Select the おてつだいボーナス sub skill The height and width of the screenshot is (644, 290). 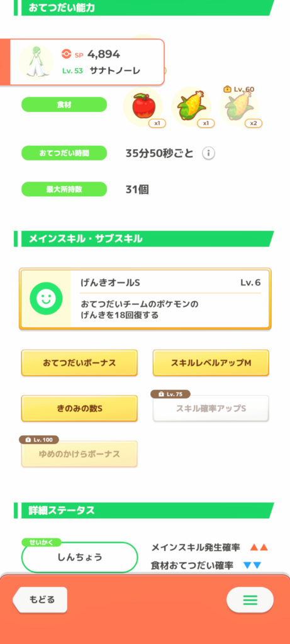[79, 363]
